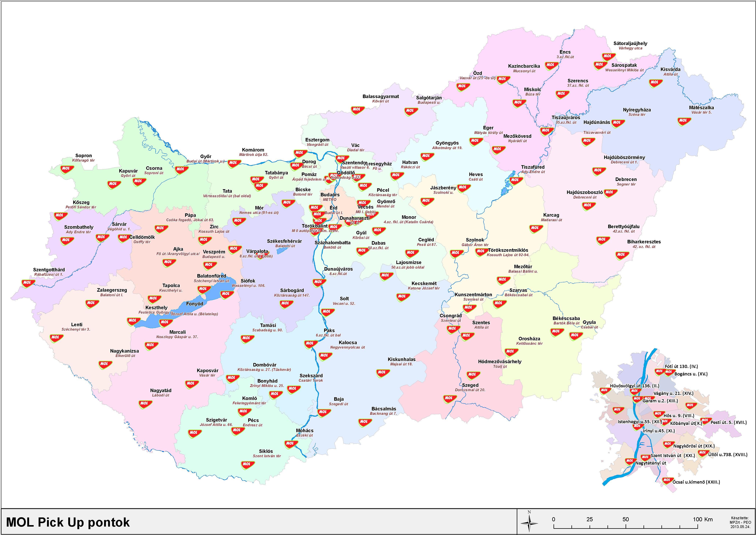Click the Kisvárda MOL marker
Screen dimensions: 756x535
(656, 83)
